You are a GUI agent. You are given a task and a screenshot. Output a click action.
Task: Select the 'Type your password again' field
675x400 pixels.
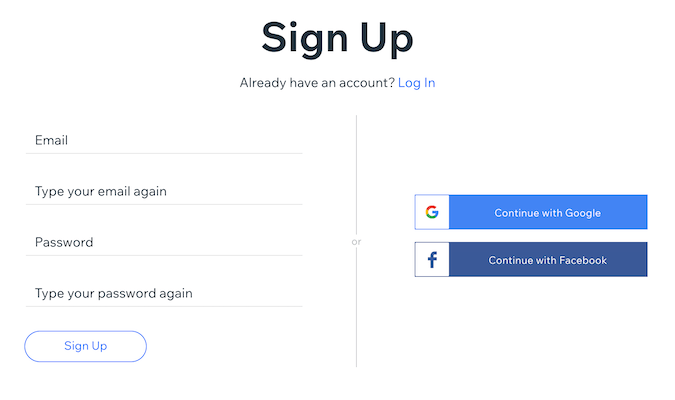click(164, 293)
